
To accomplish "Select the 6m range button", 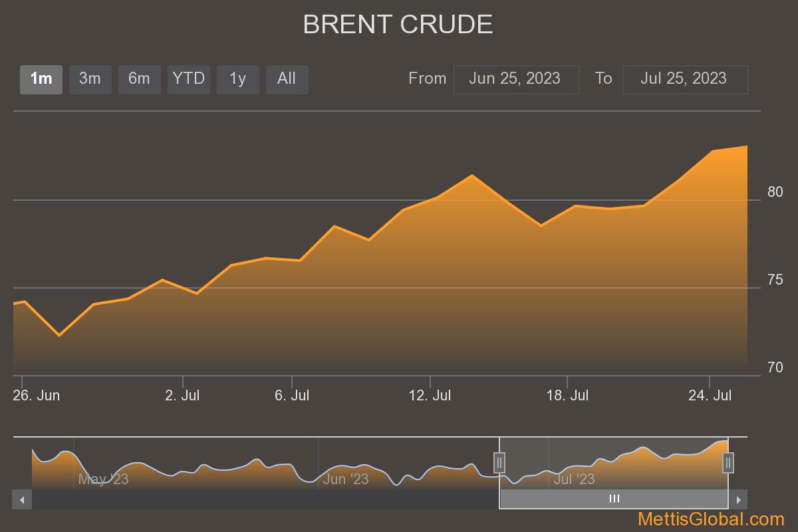I will [139, 79].
